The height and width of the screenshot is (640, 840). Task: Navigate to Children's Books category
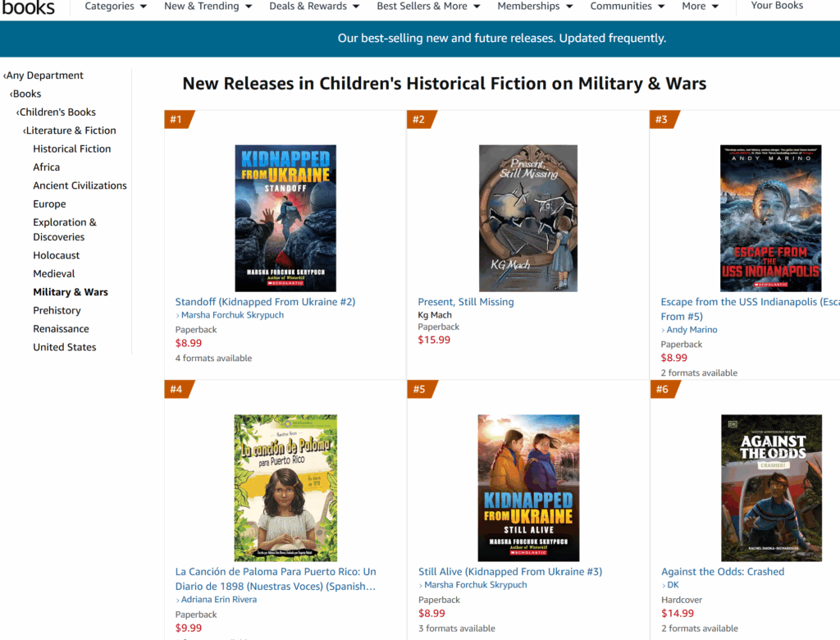pyautogui.click(x=57, y=112)
